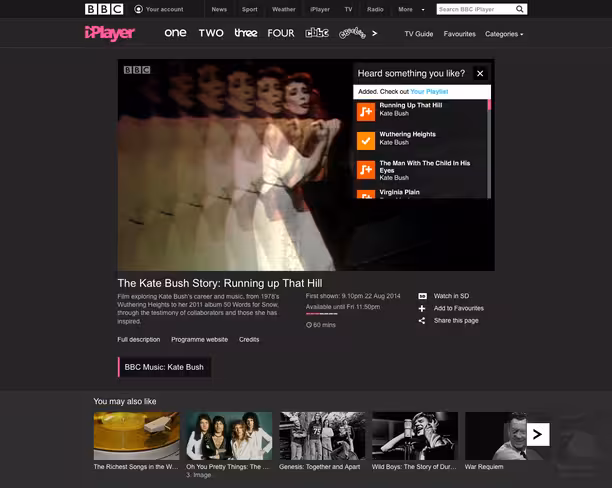Switch to Watch in SD
612x488 pixels.
pos(451,296)
